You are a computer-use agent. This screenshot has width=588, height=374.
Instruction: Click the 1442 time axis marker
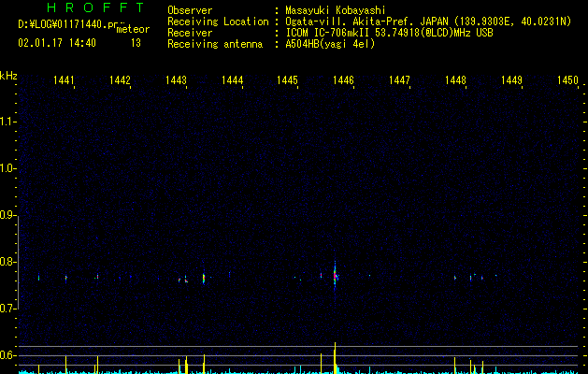tap(120, 80)
